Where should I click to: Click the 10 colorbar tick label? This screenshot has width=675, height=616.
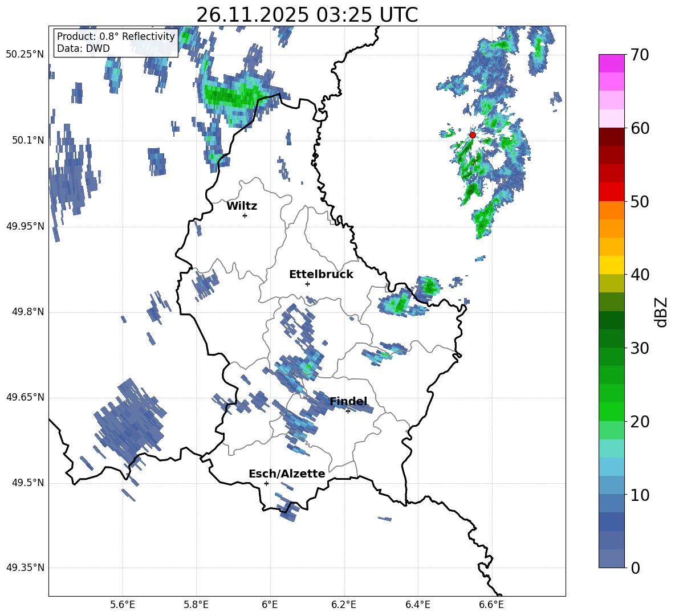tap(640, 495)
